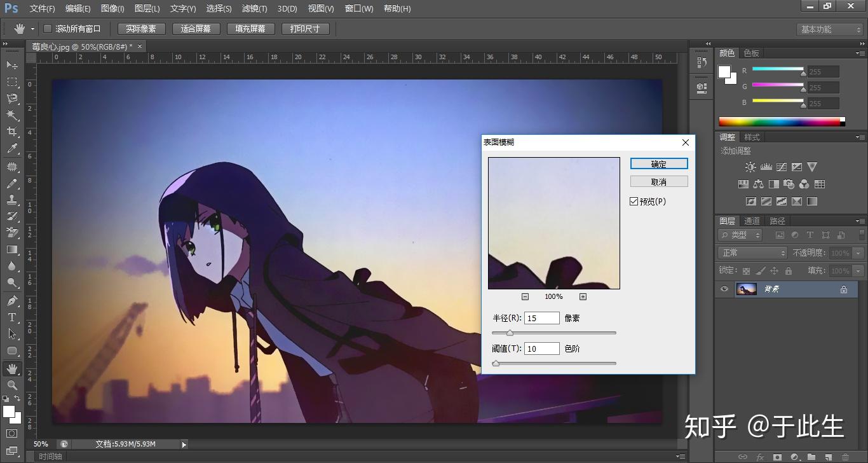This screenshot has width=868, height=463.
Task: Select the Zoom tool in toolbar
Action: pyautogui.click(x=12, y=385)
